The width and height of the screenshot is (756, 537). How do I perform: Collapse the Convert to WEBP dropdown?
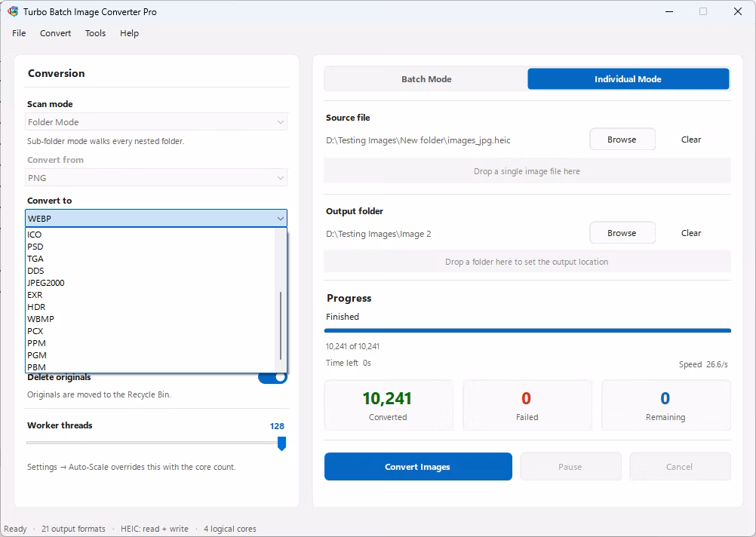[x=155, y=219]
